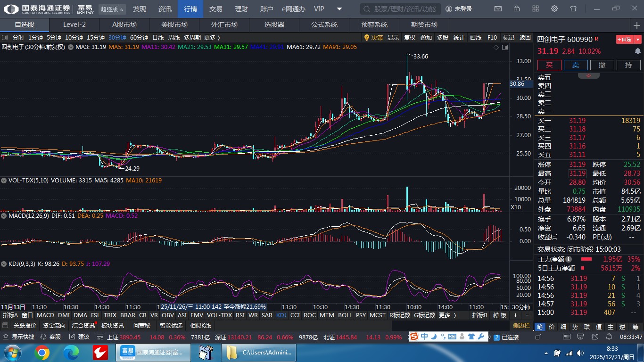
Task: Click the 决策 lightbulb decision button
Action: 373,38
